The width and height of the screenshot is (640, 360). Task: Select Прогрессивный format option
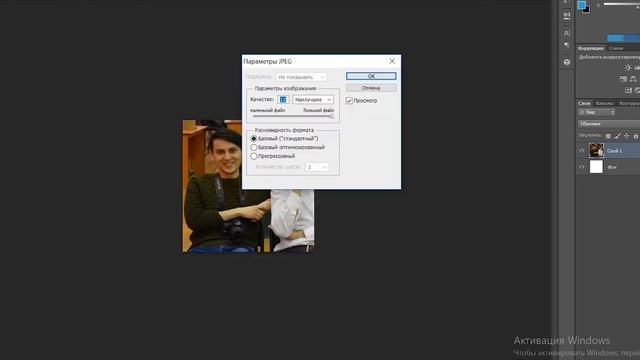(x=253, y=156)
